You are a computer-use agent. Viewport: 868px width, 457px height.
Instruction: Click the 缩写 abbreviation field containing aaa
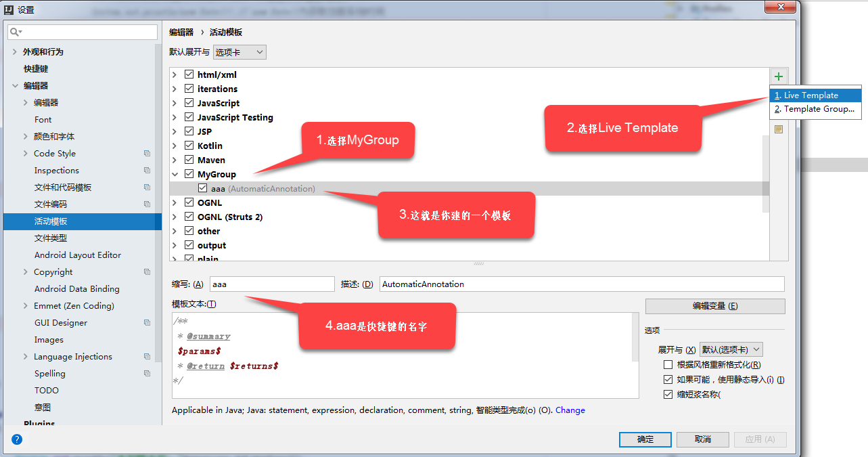point(272,284)
